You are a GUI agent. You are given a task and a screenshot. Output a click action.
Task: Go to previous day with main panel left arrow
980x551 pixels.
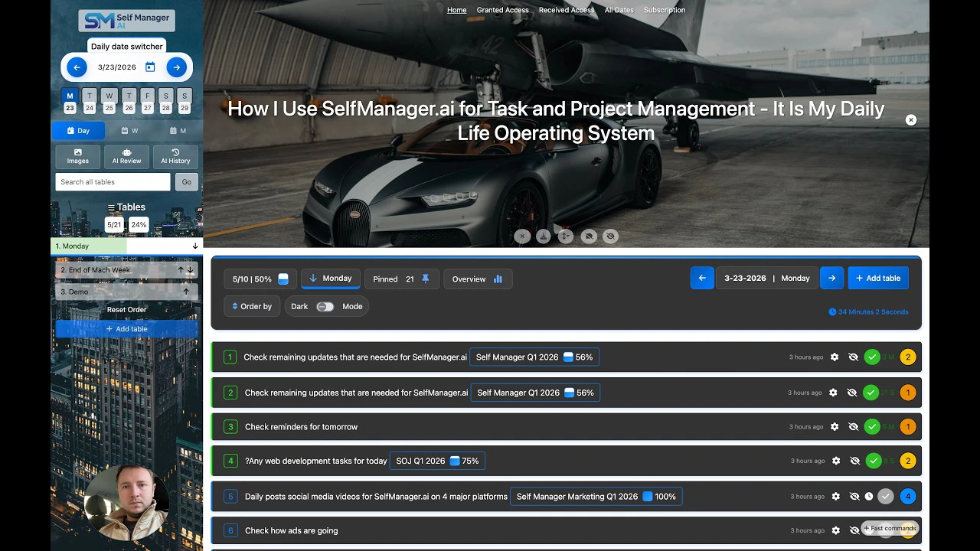(x=702, y=279)
